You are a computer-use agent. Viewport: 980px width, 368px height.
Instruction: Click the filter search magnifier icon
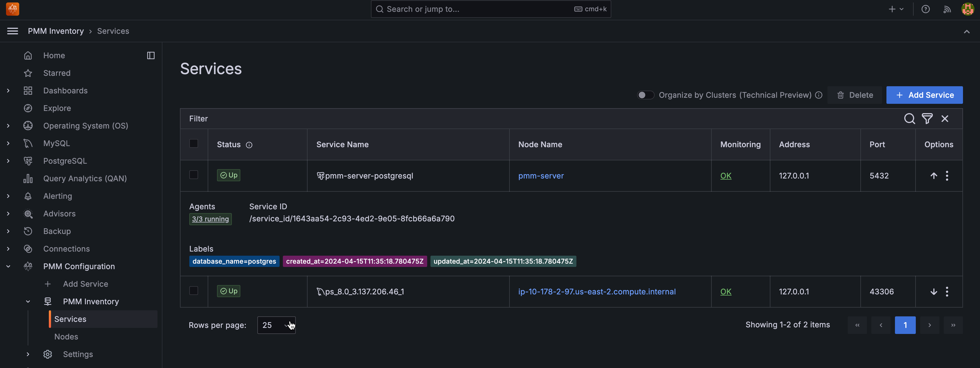tap(909, 118)
